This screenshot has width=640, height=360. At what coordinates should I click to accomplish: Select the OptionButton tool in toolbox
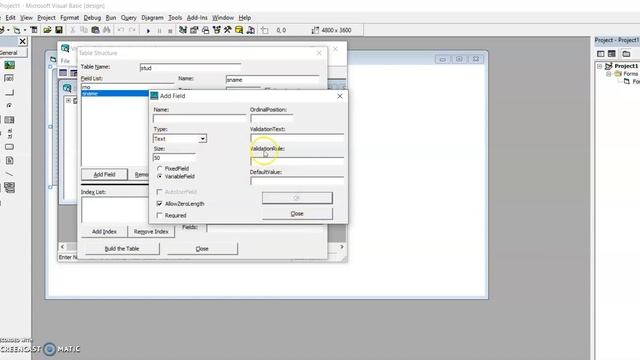[x=9, y=106]
